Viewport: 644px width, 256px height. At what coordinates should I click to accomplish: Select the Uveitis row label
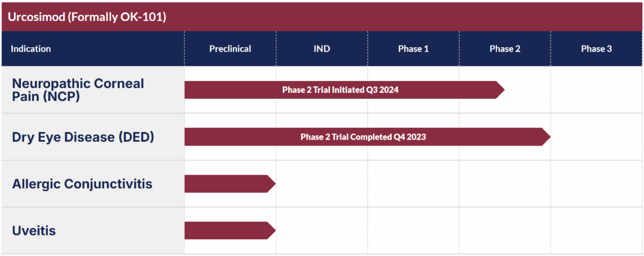click(34, 231)
